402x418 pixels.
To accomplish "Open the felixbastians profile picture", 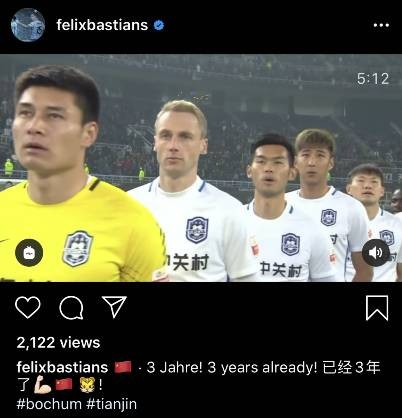I will (28, 25).
